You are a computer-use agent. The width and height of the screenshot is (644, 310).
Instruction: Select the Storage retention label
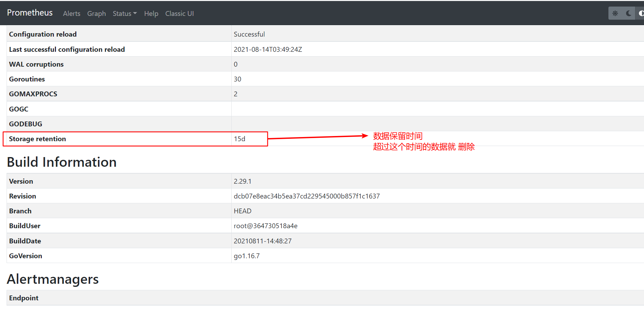coord(37,139)
